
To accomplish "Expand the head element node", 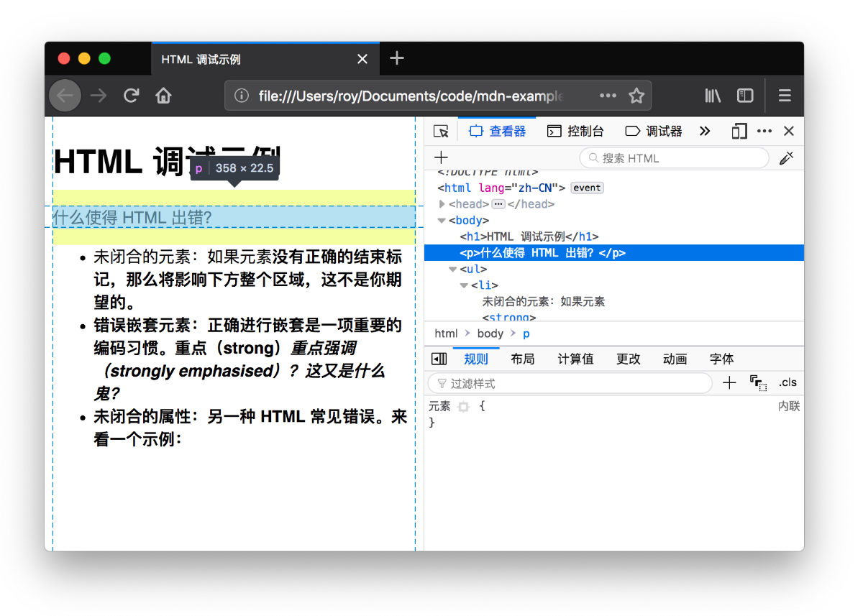I will [442, 204].
